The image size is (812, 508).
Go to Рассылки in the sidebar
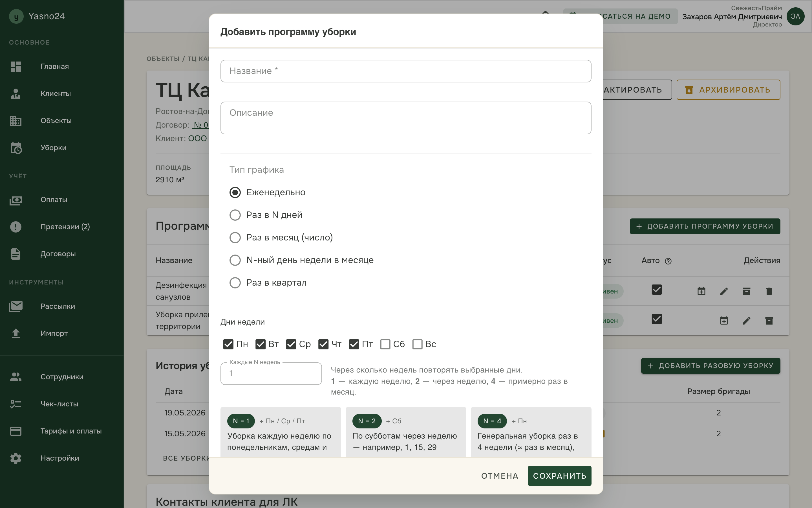(58, 306)
